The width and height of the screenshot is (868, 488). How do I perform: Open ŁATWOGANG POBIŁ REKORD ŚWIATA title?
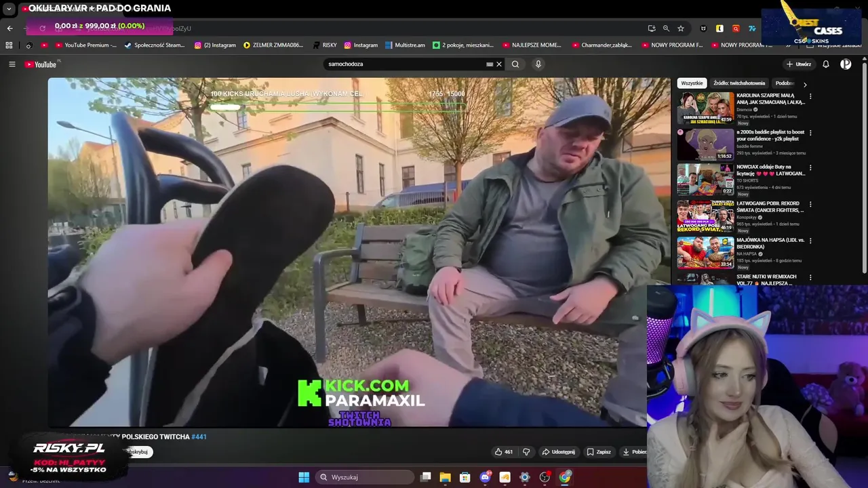(x=770, y=207)
